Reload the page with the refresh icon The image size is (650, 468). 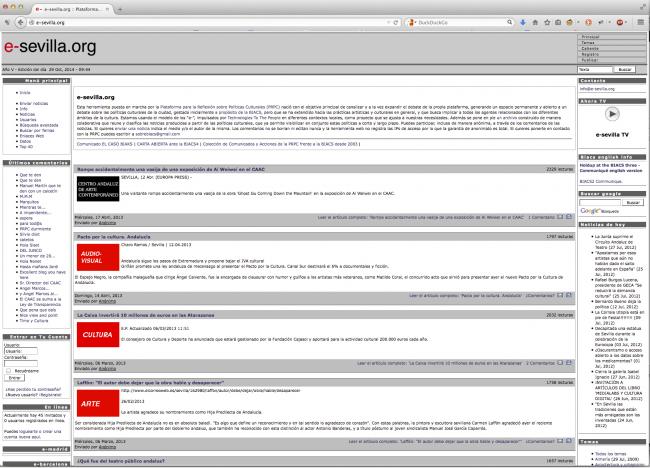395,20
